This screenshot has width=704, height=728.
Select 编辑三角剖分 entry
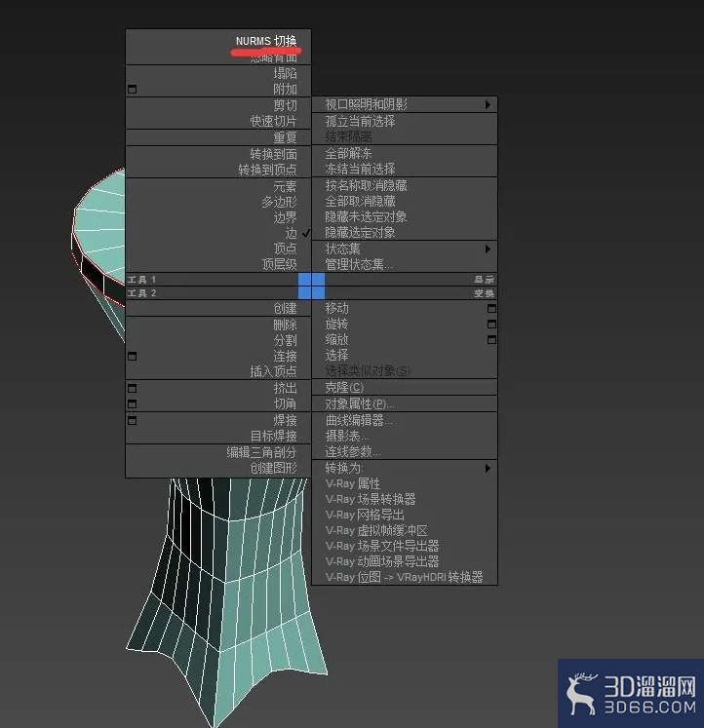(x=261, y=452)
